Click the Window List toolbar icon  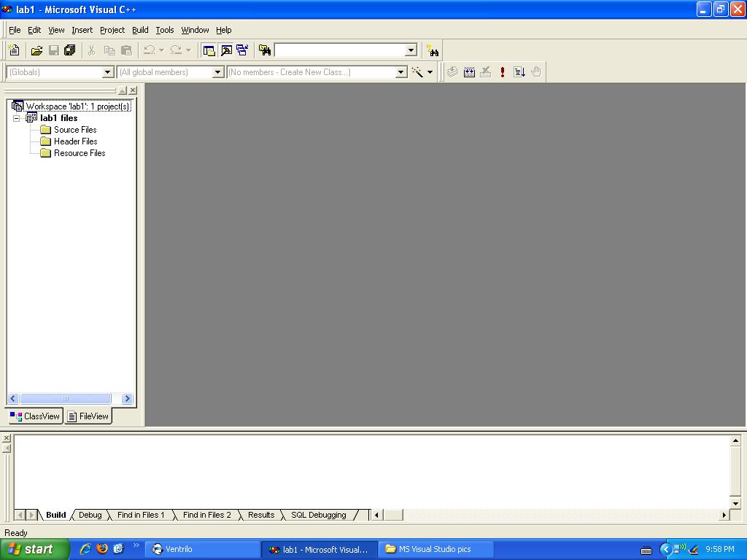242,50
